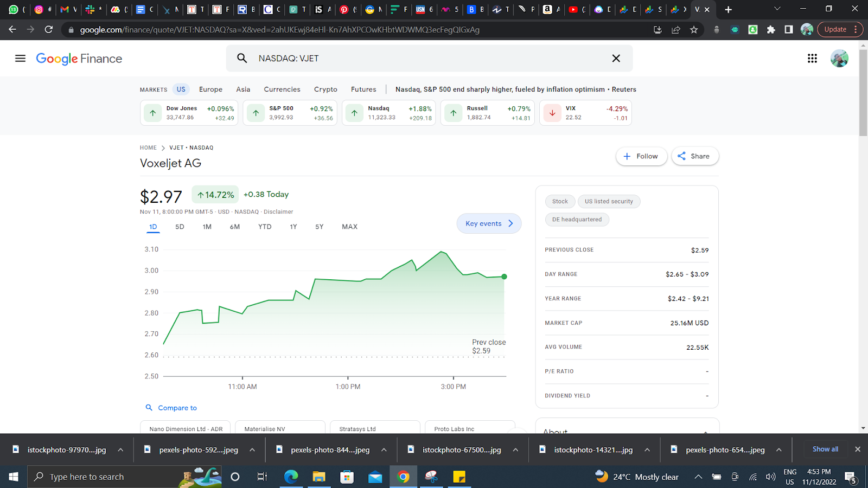Select the 5Y chart range
868x488 pixels.
[320, 227]
